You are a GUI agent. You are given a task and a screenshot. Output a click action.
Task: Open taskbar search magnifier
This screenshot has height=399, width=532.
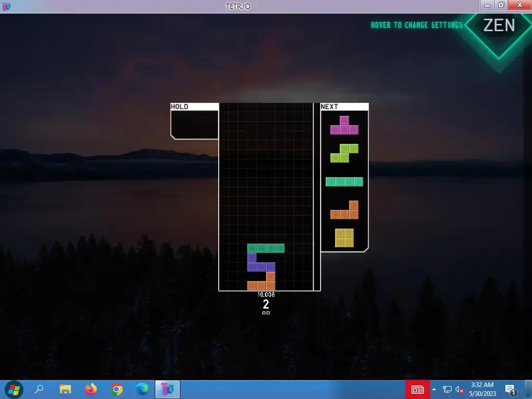[x=39, y=389]
